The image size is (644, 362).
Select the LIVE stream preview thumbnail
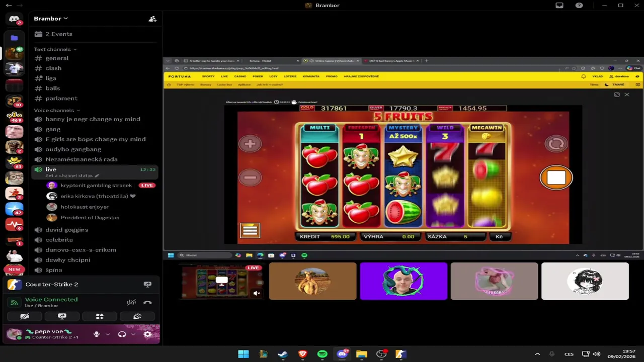point(222,281)
